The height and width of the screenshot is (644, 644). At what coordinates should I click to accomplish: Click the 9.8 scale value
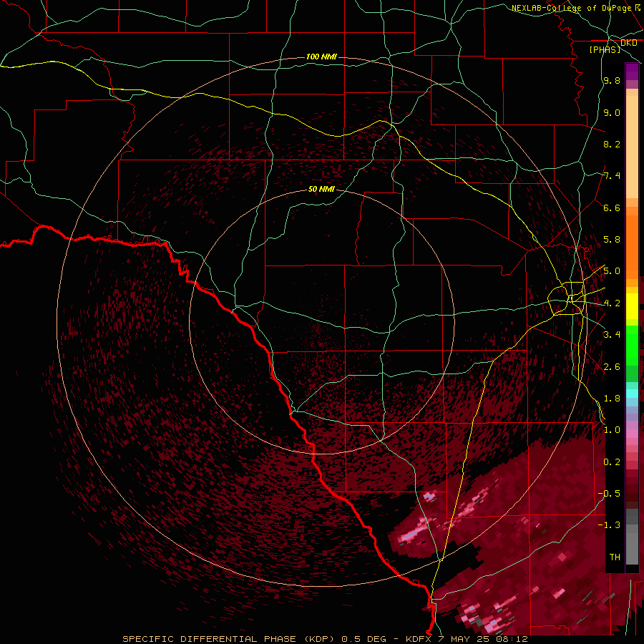[x=612, y=80]
